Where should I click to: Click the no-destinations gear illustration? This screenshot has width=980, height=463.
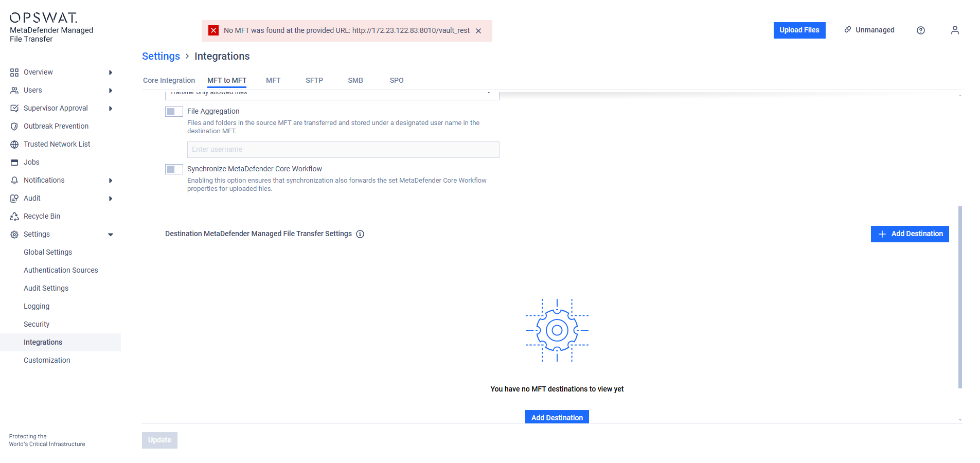tap(557, 330)
